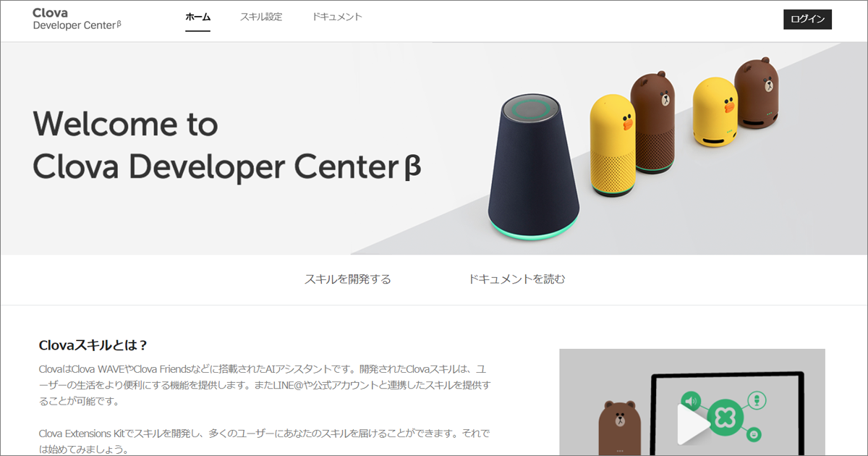The width and height of the screenshot is (868, 456).
Task: Open the Clova Developer Center logo
Action: 77,19
